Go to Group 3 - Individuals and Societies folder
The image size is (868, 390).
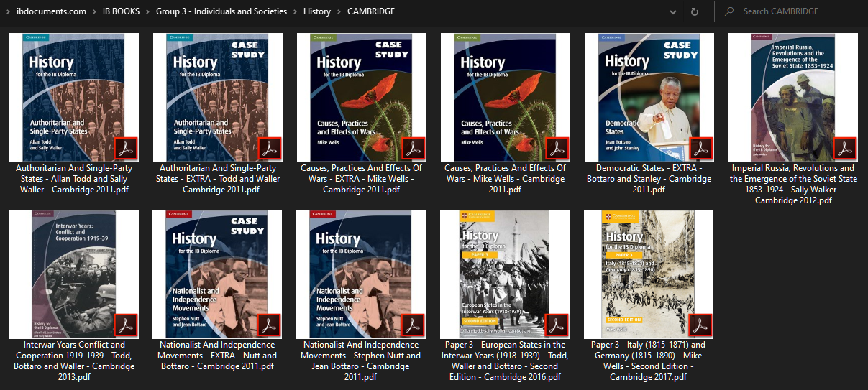221,11
